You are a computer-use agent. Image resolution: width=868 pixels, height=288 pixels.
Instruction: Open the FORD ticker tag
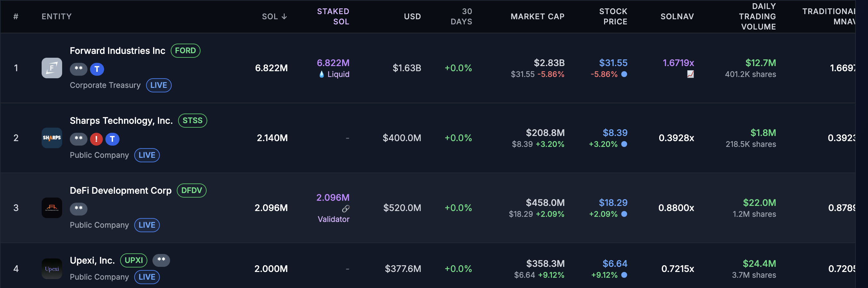tap(185, 51)
